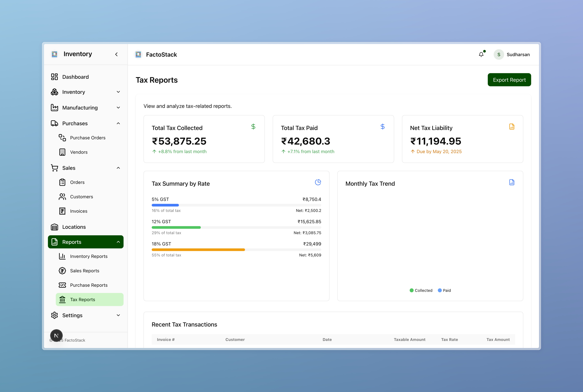Sort by Customer column header
The height and width of the screenshot is (392, 583).
(235, 340)
